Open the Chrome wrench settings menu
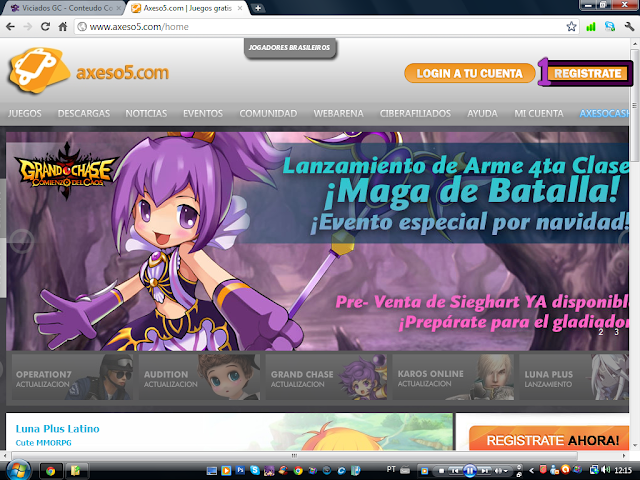 point(629,27)
